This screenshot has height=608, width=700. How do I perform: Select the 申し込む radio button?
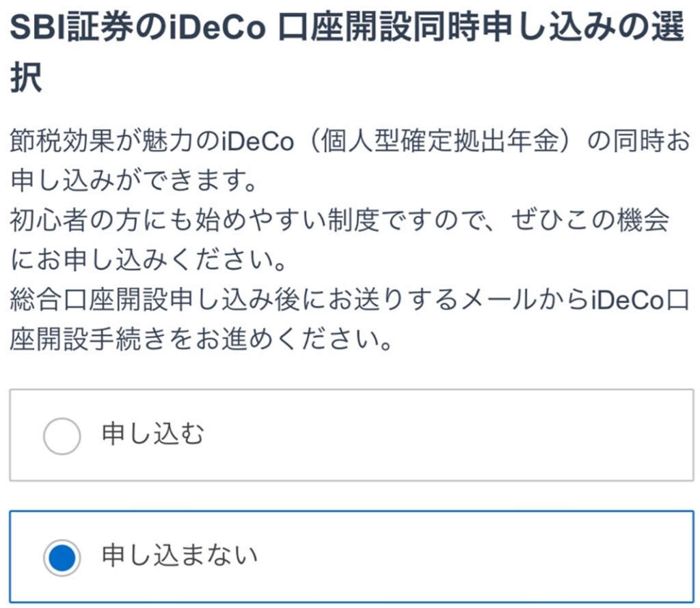[x=62, y=436]
